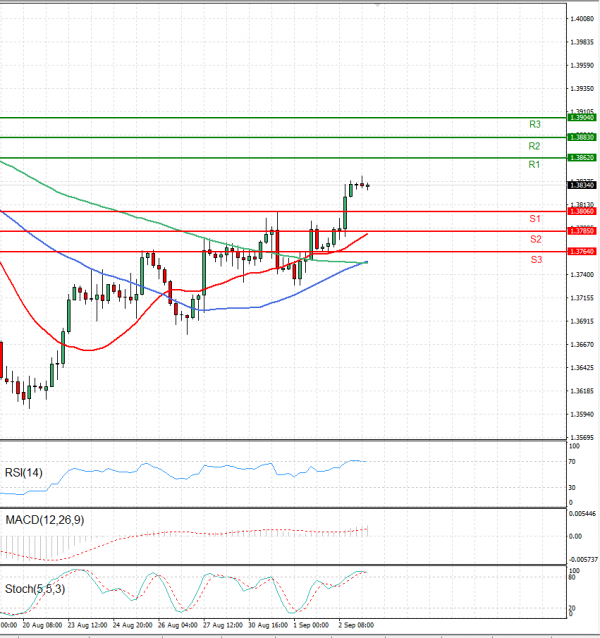Select the 1.39040 price tag
This screenshot has height=638, width=600.
[x=582, y=118]
